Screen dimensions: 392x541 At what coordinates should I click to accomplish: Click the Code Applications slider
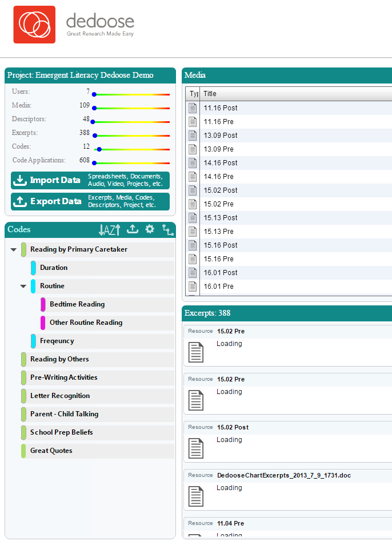131,163
